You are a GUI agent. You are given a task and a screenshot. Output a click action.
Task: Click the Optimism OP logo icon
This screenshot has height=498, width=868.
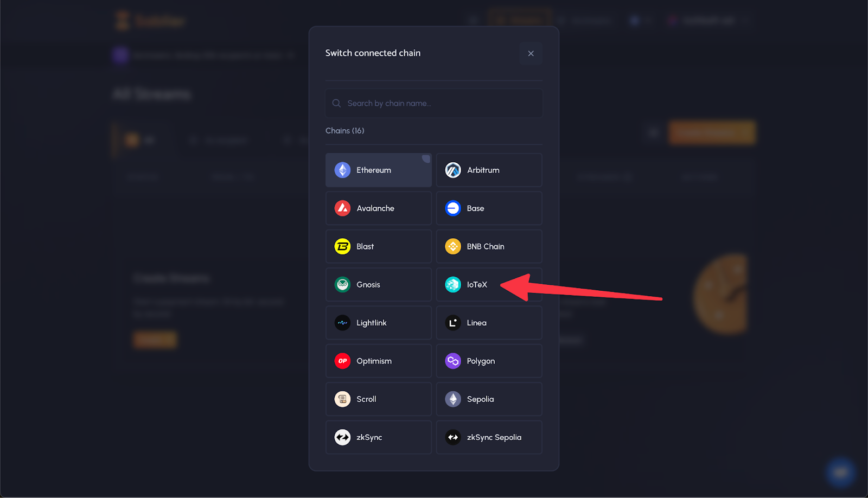pos(342,361)
